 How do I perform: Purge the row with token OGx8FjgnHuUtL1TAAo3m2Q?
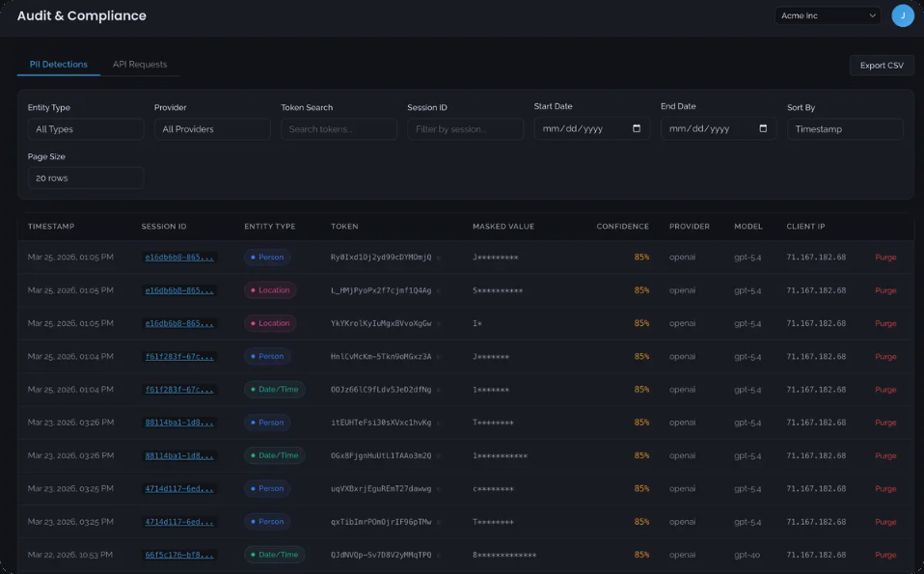885,455
